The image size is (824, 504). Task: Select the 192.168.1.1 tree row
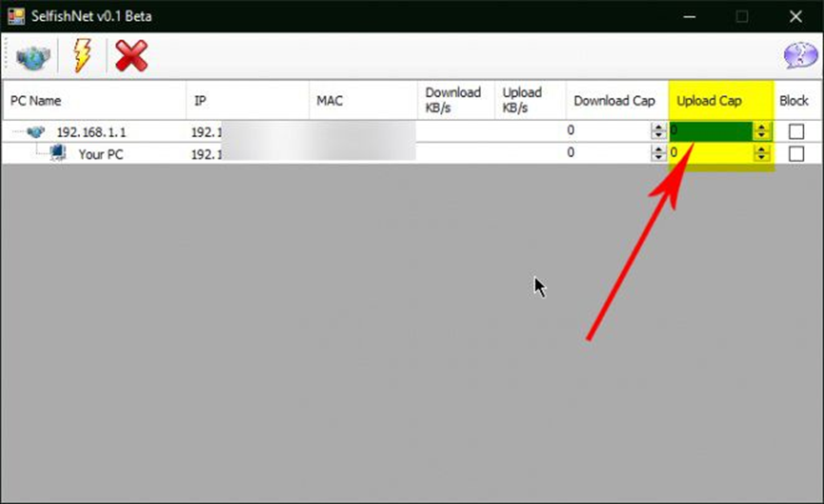click(91, 132)
